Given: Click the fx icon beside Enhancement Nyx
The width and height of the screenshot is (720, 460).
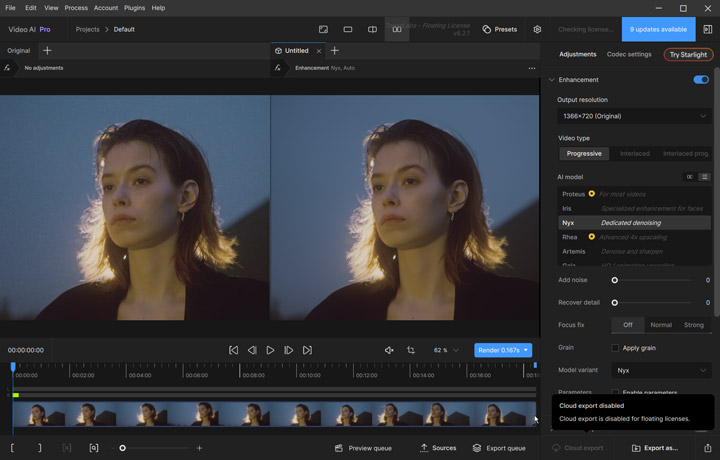Looking at the screenshot, I should [x=277, y=68].
